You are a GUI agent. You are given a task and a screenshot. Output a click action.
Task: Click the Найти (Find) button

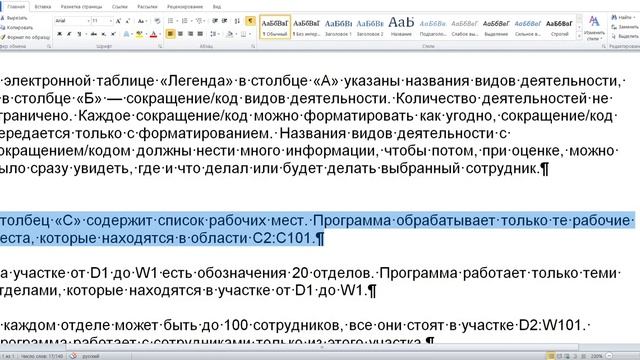tap(623, 18)
